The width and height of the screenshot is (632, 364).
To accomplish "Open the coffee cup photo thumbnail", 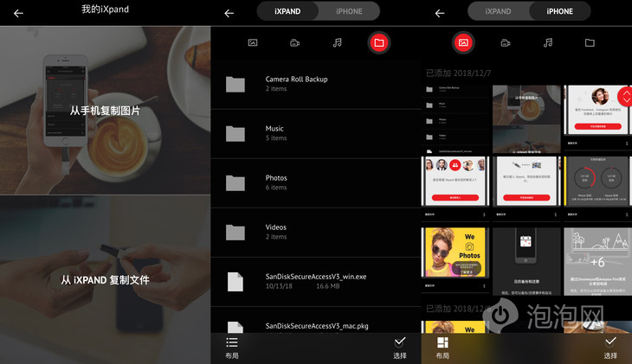I will pos(526,119).
